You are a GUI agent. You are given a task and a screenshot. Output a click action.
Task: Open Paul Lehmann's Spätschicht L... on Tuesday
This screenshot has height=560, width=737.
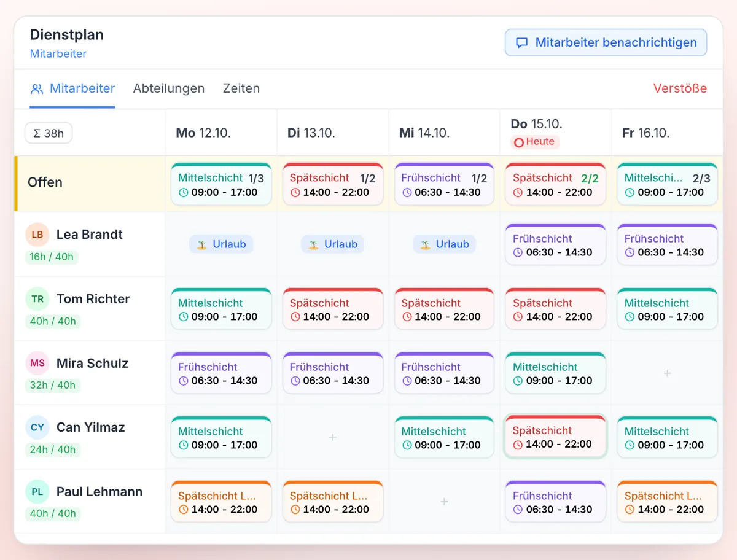333,502
